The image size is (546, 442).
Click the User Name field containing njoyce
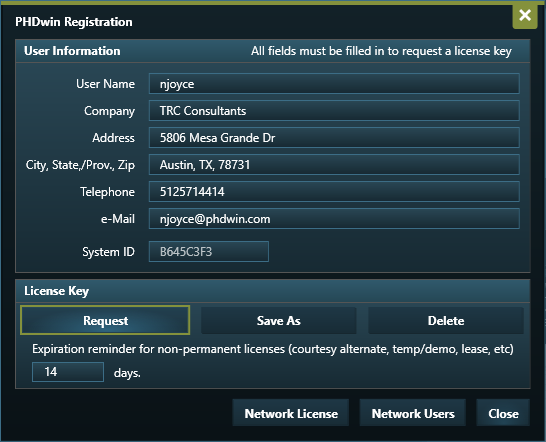pyautogui.click(x=334, y=84)
